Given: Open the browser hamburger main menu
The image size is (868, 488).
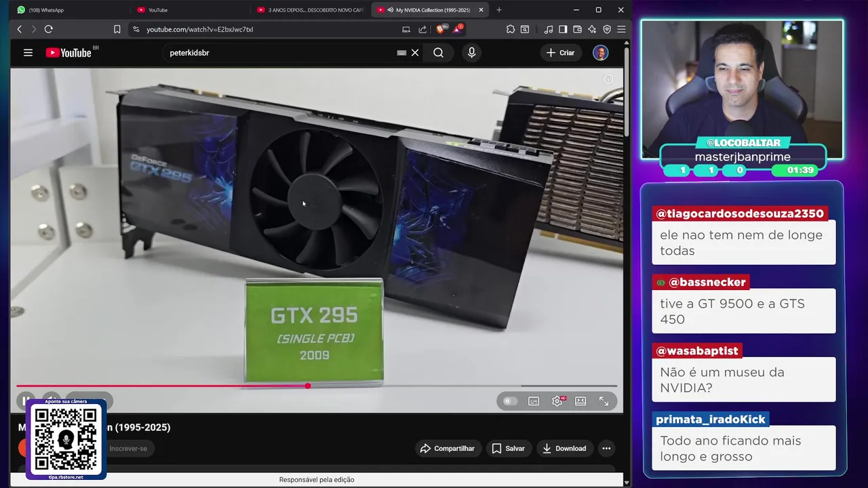Looking at the screenshot, I should click(x=621, y=29).
